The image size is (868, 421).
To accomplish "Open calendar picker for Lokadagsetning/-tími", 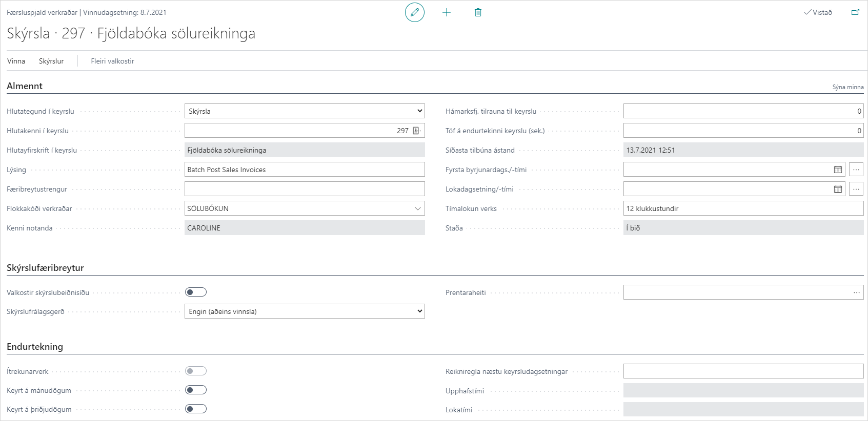I will pyautogui.click(x=838, y=189).
